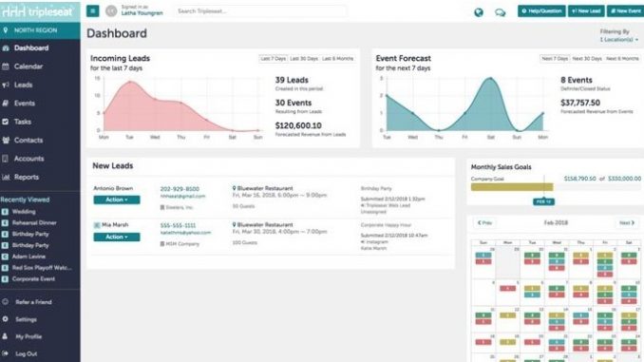Image resolution: width=644 pixels, height=362 pixels.
Task: Click the New Event button
Action: [626, 11]
